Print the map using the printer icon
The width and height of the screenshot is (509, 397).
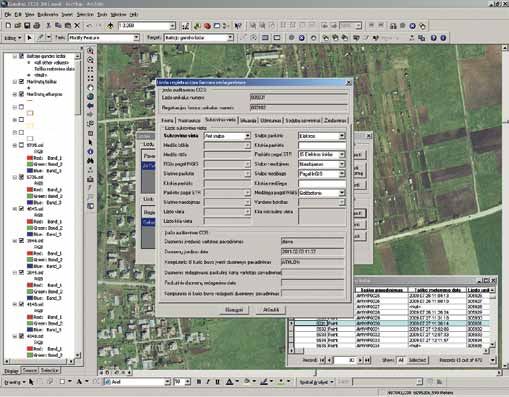[x=37, y=25]
